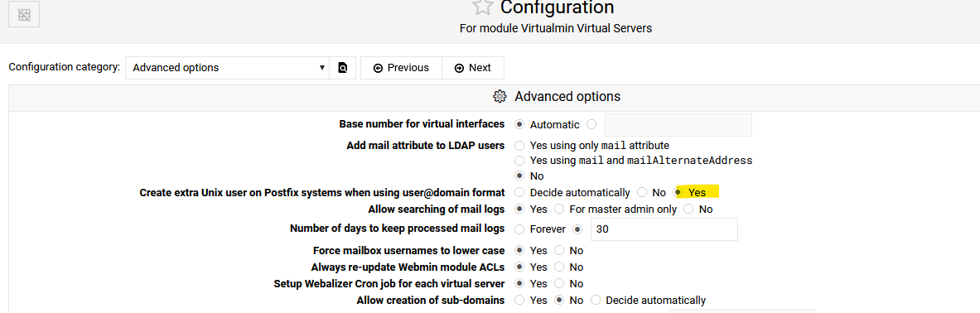Select Yes using only mail attribute
The image size is (980, 313).
(x=519, y=145)
